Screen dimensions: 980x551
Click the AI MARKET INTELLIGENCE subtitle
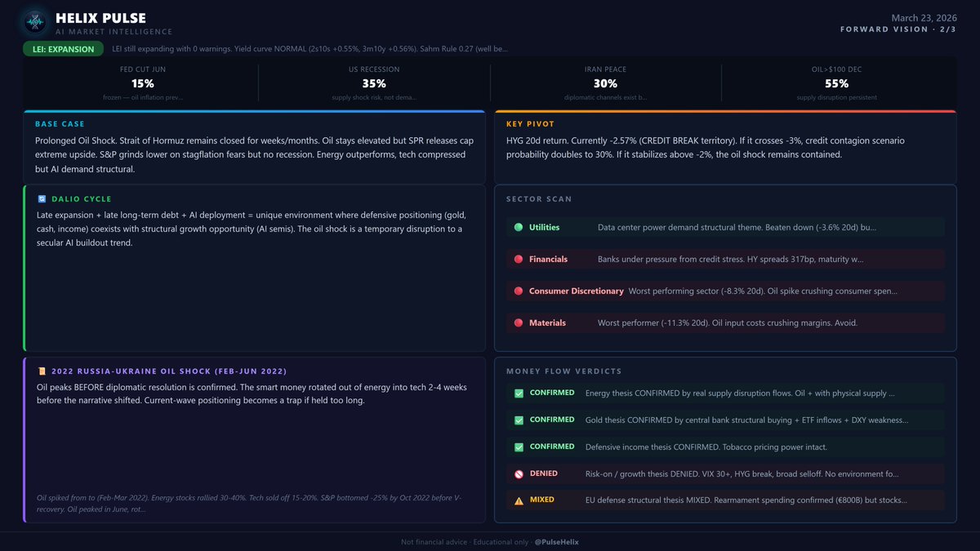tap(114, 32)
